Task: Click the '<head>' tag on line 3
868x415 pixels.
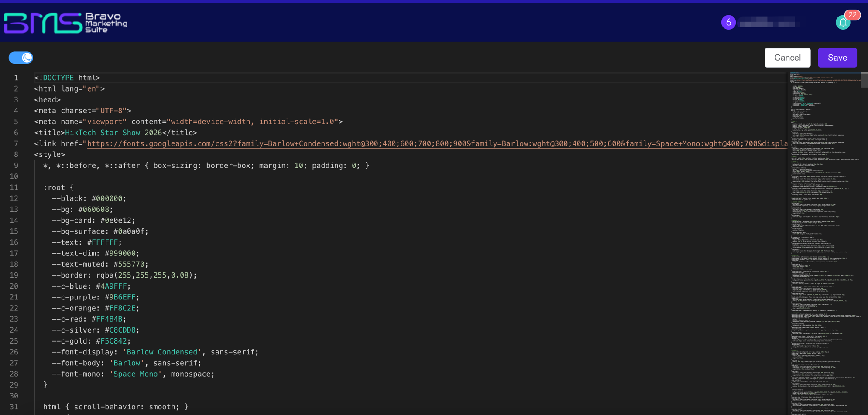Action: [48, 100]
